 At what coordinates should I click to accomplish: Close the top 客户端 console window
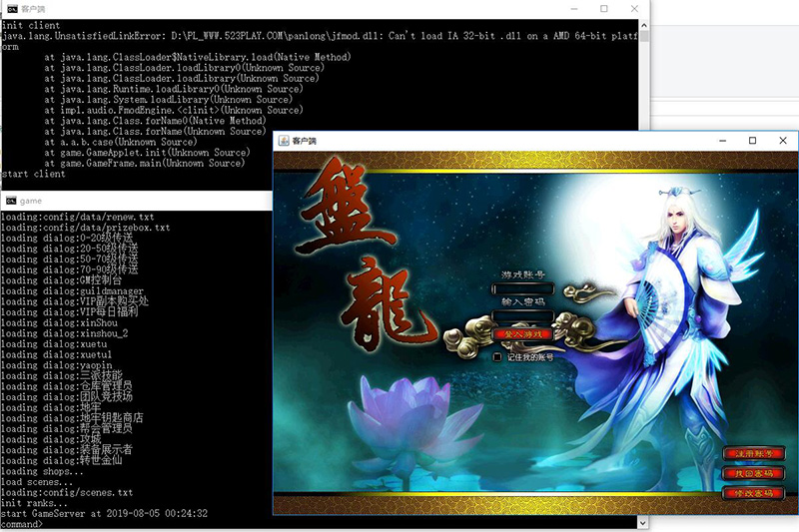(634, 9)
